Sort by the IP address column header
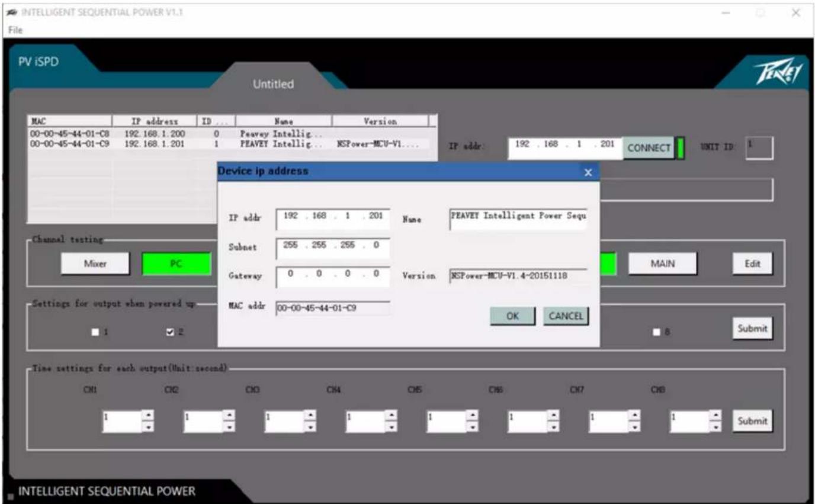The height and width of the screenshot is (504, 815). pos(155,121)
